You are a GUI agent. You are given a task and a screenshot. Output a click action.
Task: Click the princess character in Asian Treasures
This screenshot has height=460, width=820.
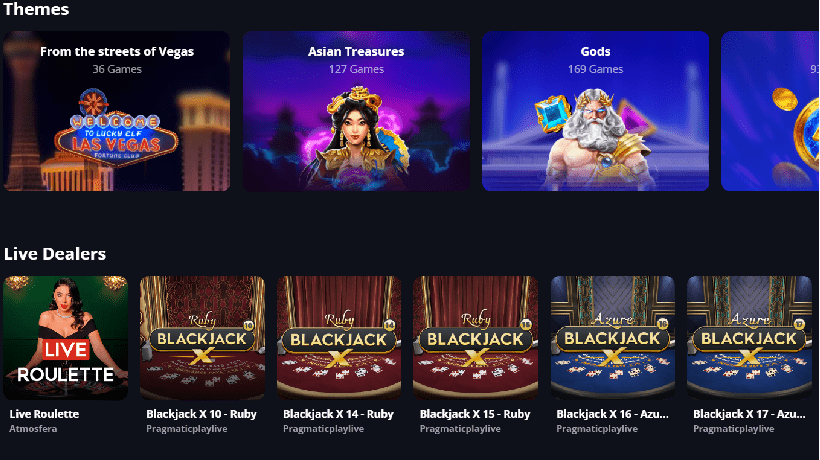pyautogui.click(x=357, y=135)
